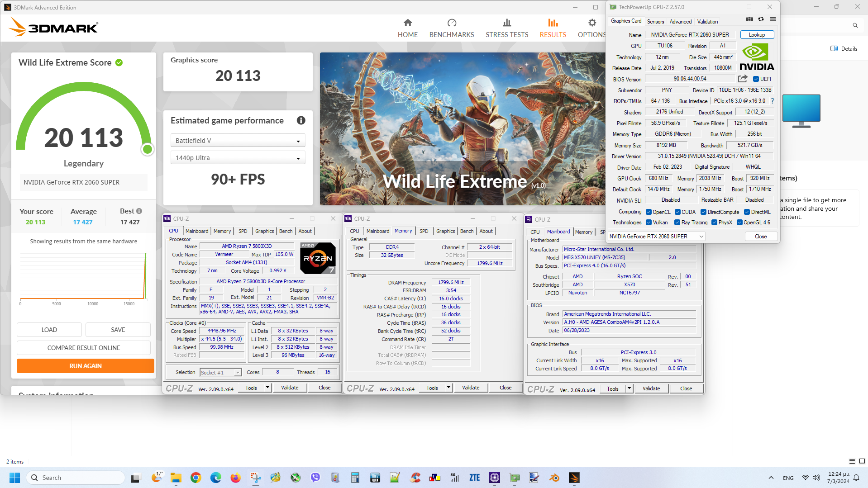This screenshot has width=868, height=488.
Task: Expand the Tools arrow in the CPU-Z CPU window
Action: pos(267,387)
